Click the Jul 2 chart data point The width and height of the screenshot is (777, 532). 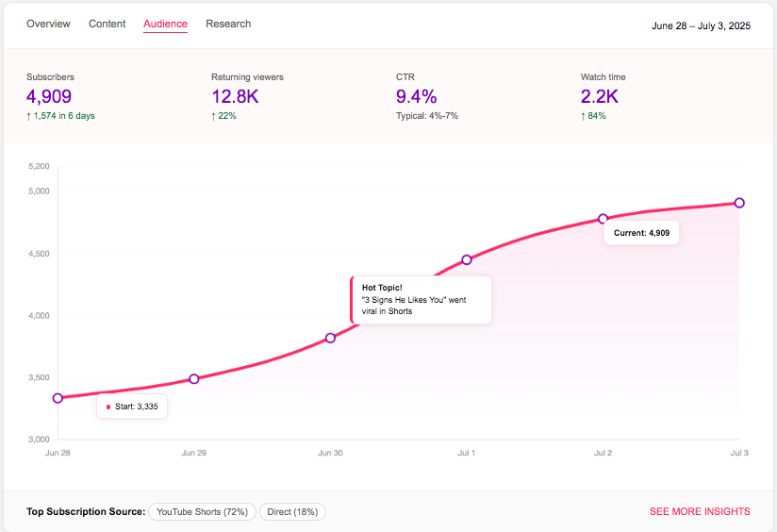[603, 219]
